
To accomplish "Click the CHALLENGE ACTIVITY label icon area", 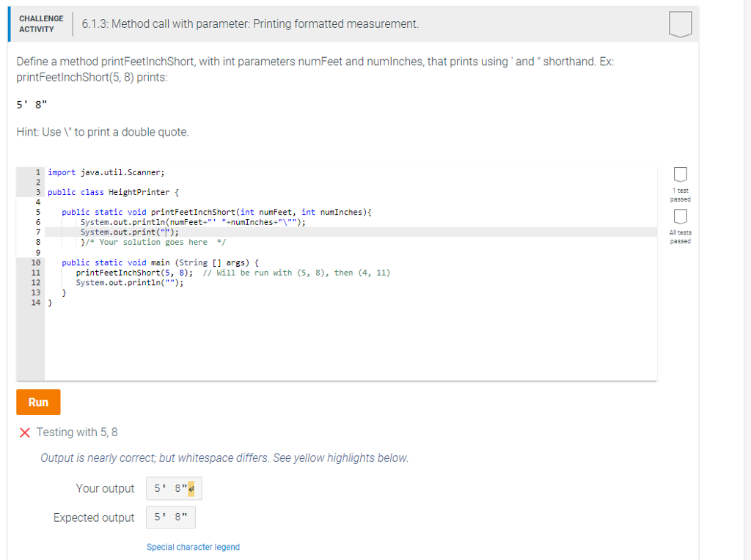I will (x=41, y=23).
